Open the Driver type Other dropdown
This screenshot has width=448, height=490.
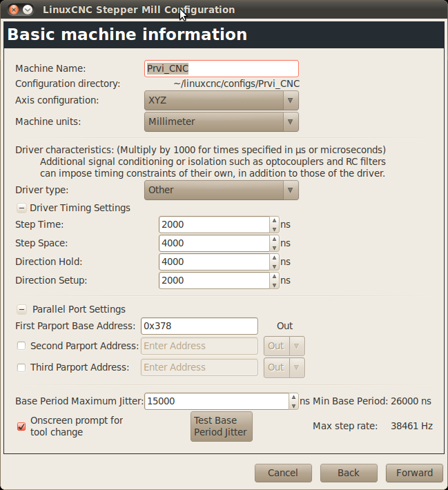coord(222,190)
